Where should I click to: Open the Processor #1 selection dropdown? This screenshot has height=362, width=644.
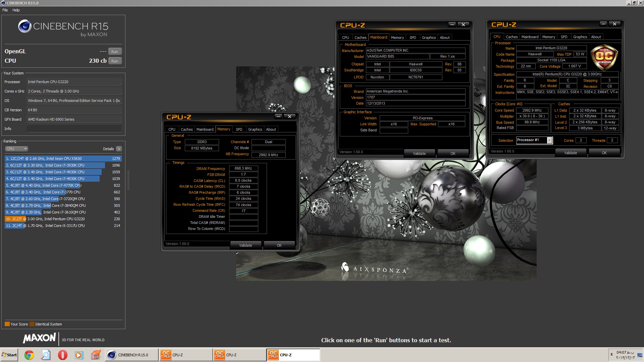[x=549, y=140]
